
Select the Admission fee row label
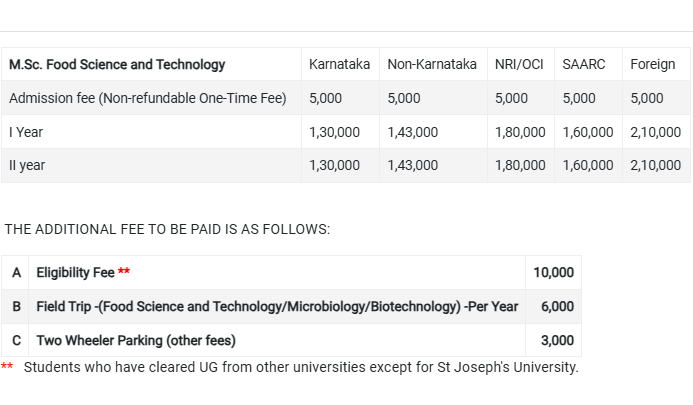point(148,98)
